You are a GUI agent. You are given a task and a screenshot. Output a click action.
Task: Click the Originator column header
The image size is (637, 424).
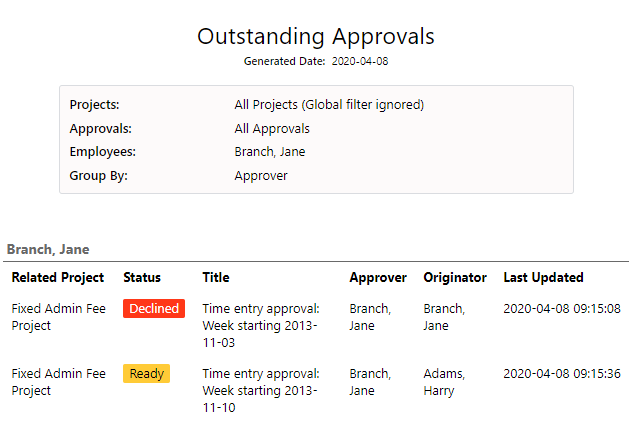pyautogui.click(x=455, y=278)
